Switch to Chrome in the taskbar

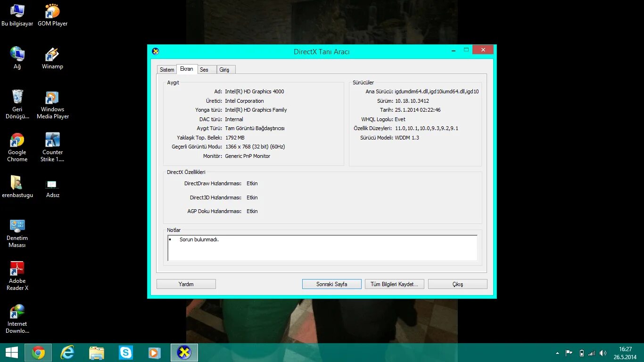pos(38,353)
